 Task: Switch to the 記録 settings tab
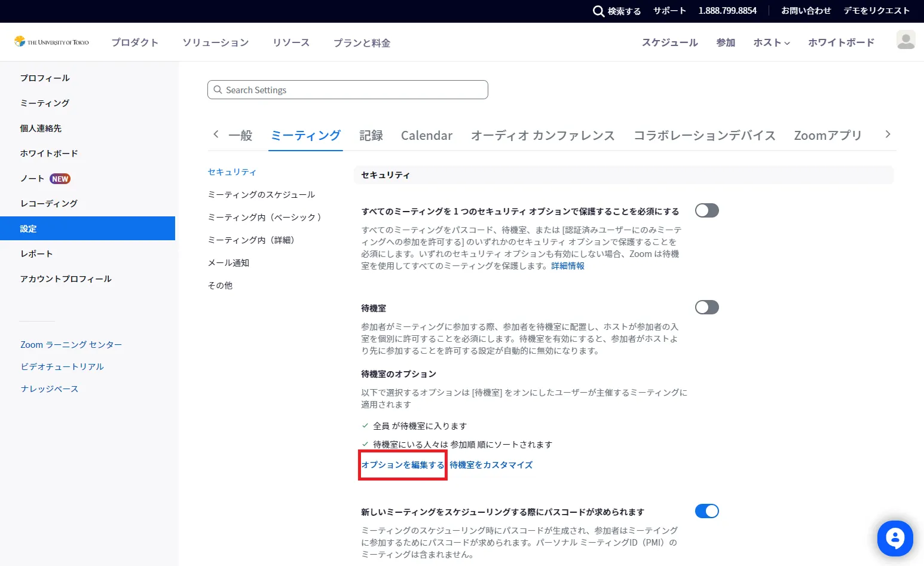pyautogui.click(x=371, y=136)
